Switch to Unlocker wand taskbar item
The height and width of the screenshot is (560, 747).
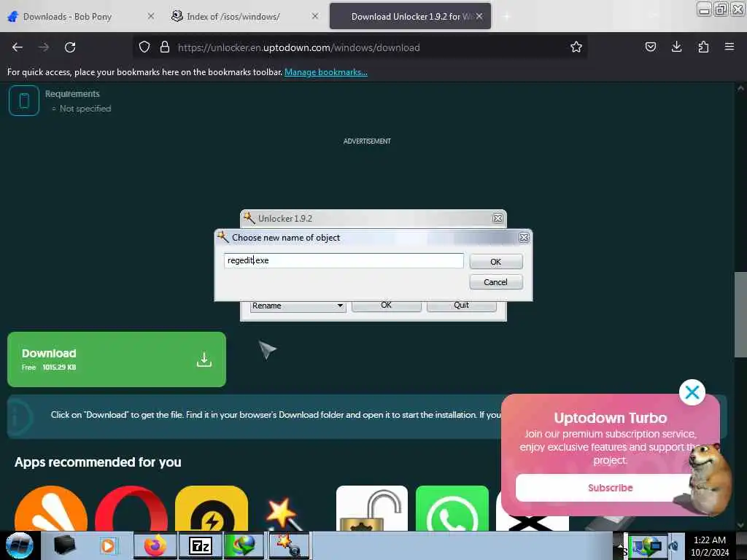tap(290, 545)
